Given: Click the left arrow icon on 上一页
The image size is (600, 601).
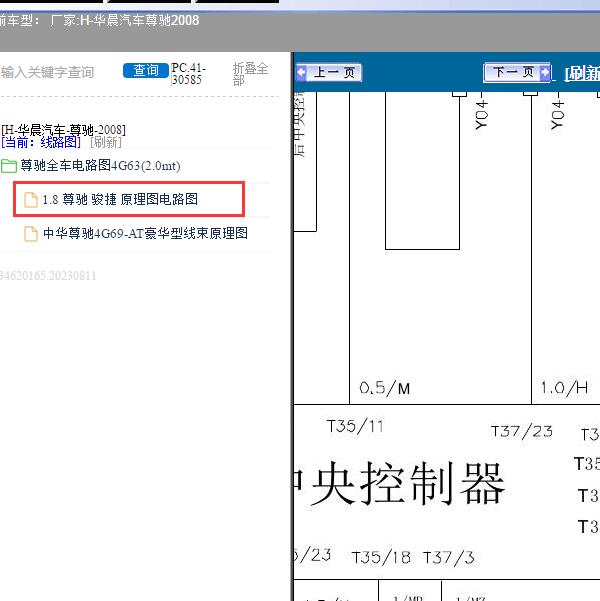Looking at the screenshot, I should coord(302,72).
